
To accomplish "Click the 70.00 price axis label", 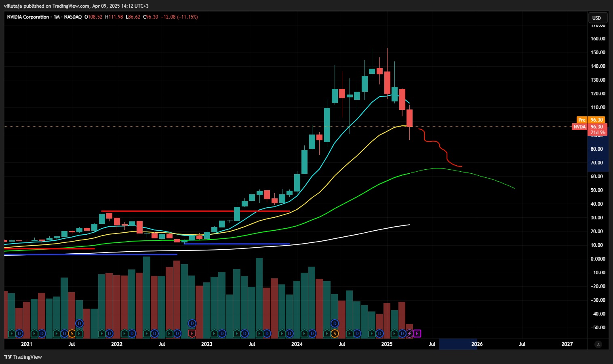I will pyautogui.click(x=597, y=163).
